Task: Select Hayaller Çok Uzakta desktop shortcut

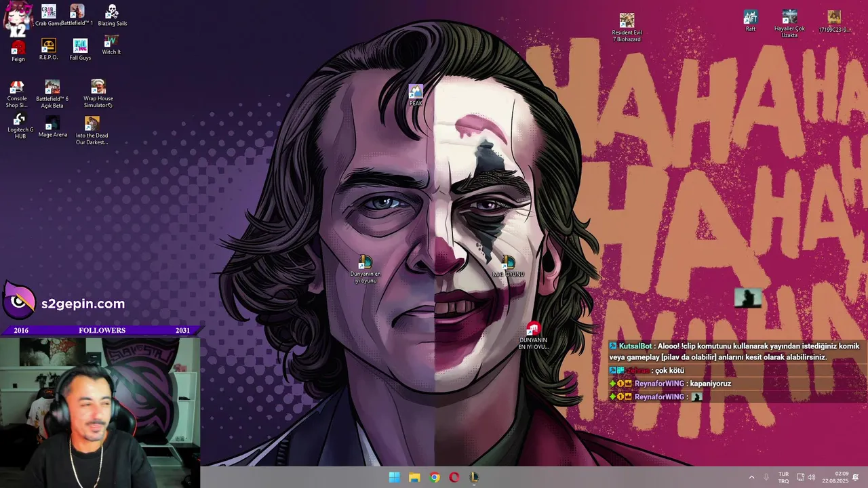Action: (x=789, y=24)
